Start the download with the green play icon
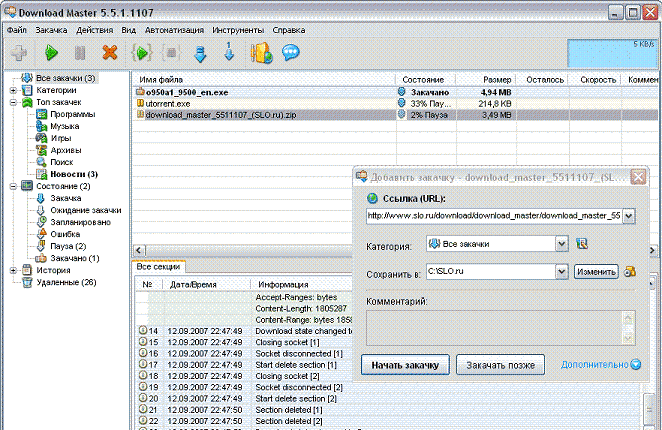This screenshot has height=430, width=662. pyautogui.click(x=51, y=53)
